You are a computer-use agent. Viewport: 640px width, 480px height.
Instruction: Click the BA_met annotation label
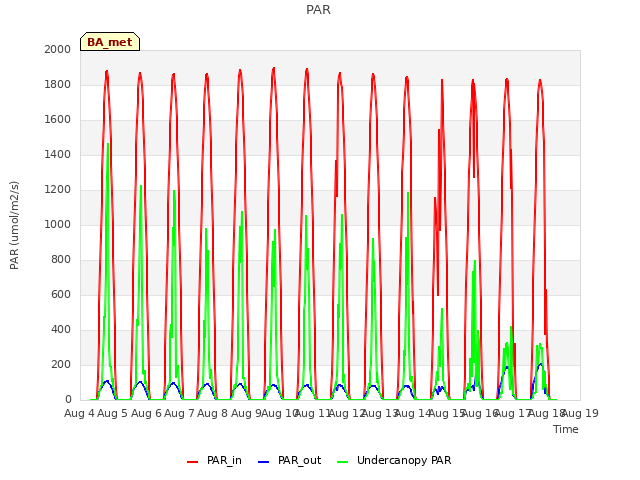point(110,42)
